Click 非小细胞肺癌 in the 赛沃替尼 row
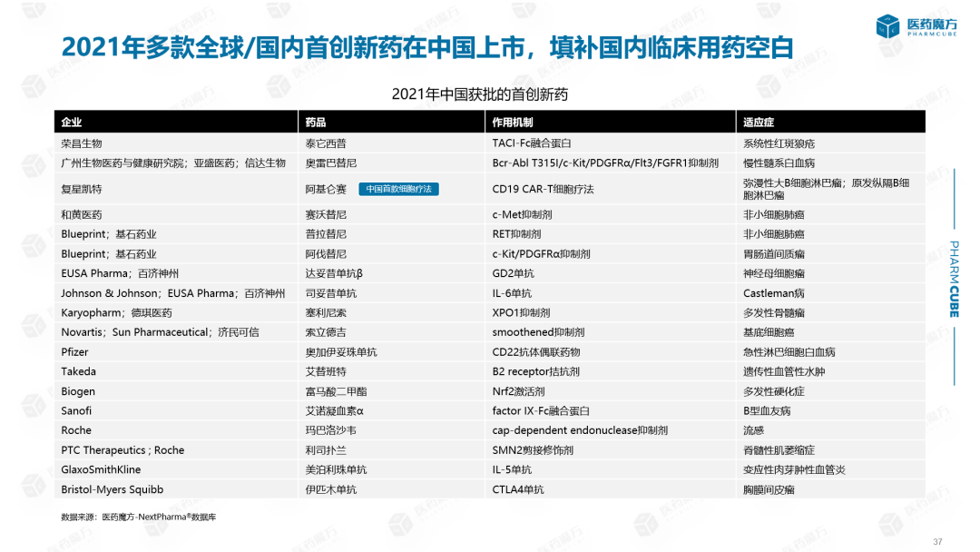Screen dimensions: 980x552 tap(774, 214)
